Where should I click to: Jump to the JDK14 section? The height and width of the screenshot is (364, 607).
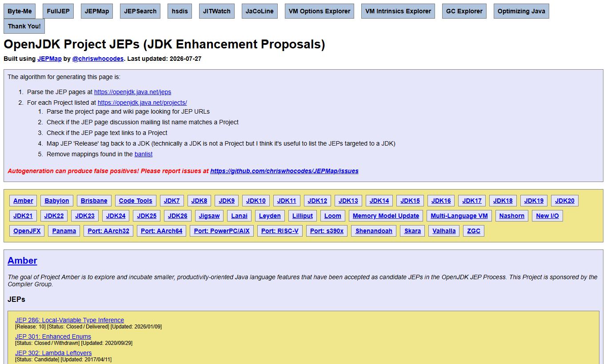(x=379, y=201)
